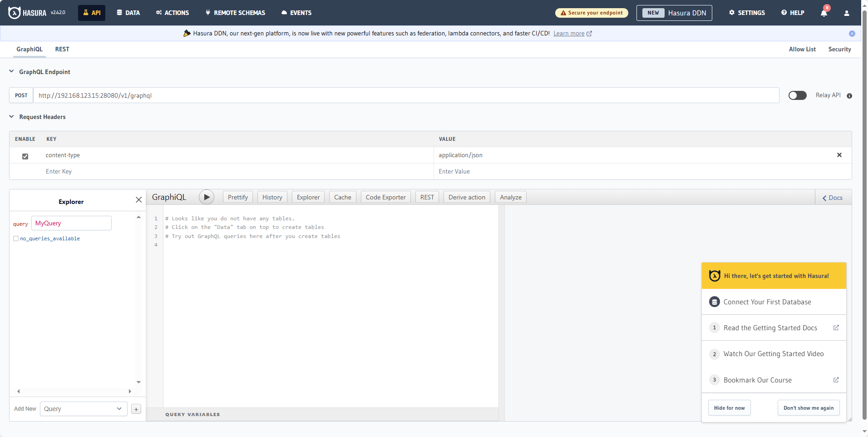This screenshot has height=437, width=868.
Task: Click the database icon in onboarding card
Action: coord(715,302)
